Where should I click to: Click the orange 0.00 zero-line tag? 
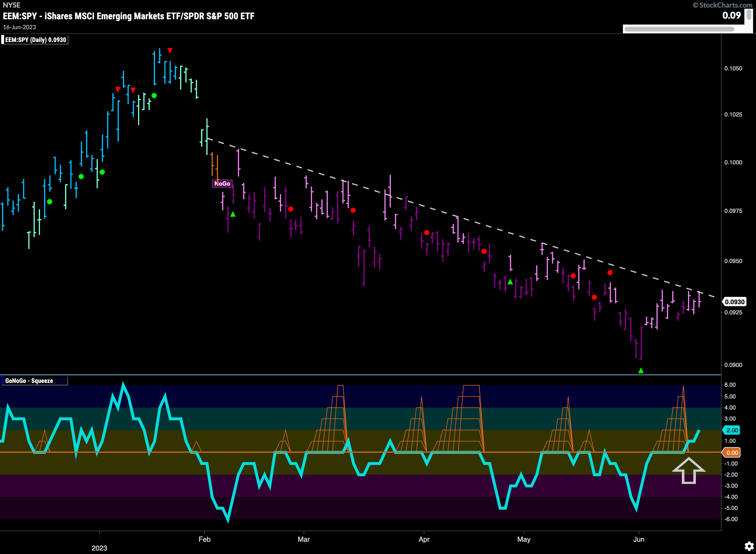coord(731,452)
